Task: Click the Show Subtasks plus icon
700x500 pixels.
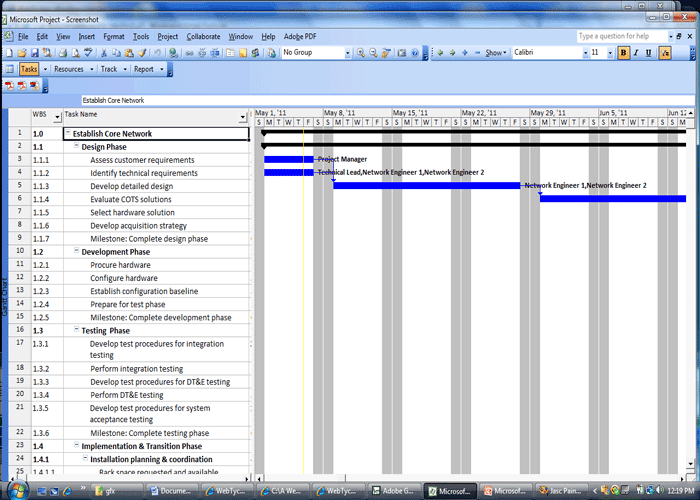Action: tap(465, 53)
